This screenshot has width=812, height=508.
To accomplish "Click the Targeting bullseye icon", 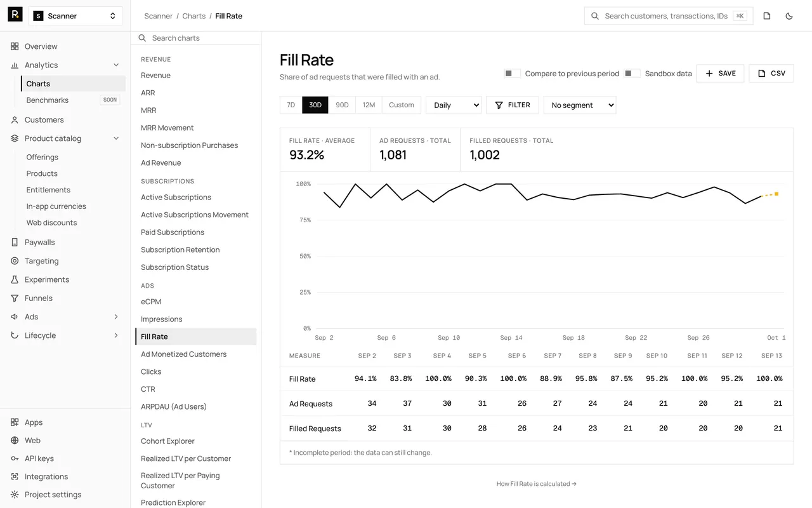I will [15, 261].
